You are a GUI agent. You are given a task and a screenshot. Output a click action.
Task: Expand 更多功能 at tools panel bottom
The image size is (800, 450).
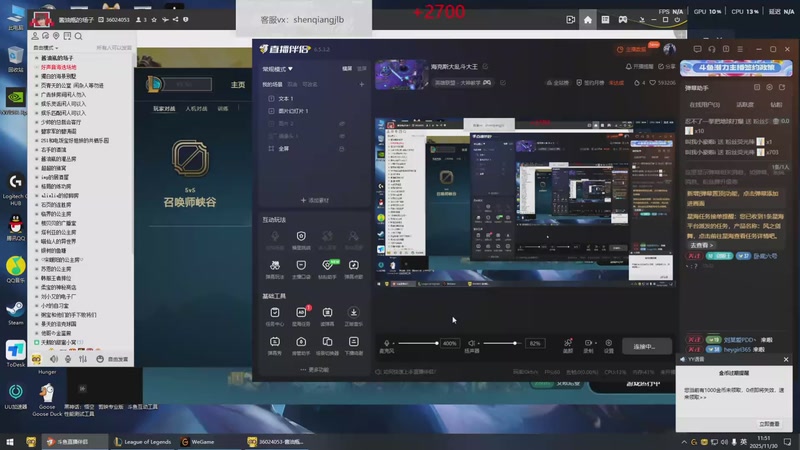pyautogui.click(x=315, y=369)
